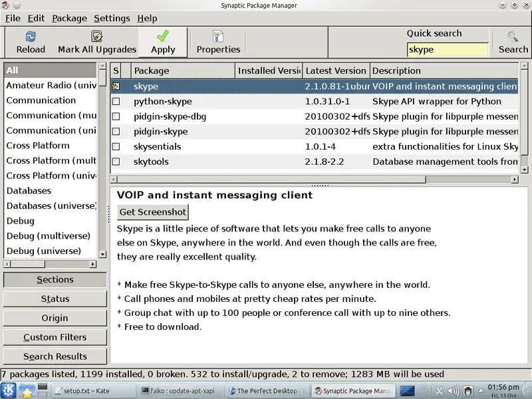This screenshot has width=532, height=399.
Task: Click the blue desktop tray icon
Action: point(407,391)
